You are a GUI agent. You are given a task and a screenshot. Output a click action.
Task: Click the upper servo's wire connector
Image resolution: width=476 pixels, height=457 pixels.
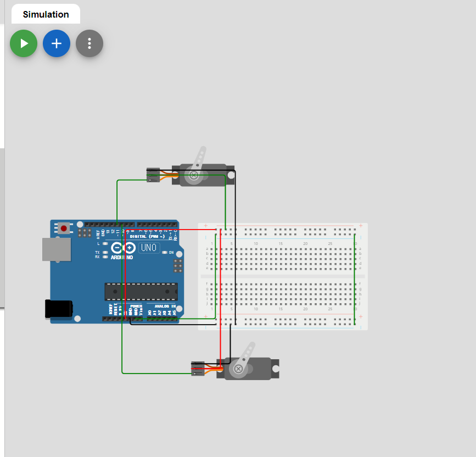click(x=153, y=175)
